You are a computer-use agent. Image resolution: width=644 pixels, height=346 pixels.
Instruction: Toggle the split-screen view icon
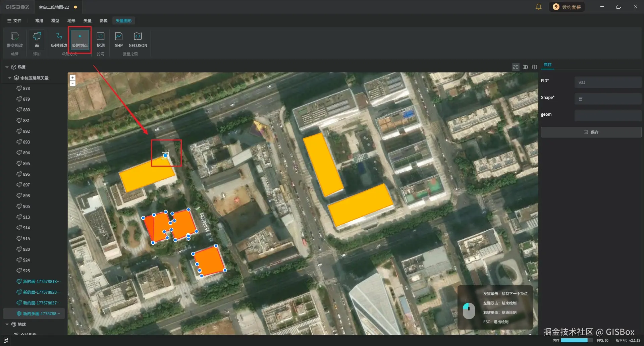tap(535, 67)
